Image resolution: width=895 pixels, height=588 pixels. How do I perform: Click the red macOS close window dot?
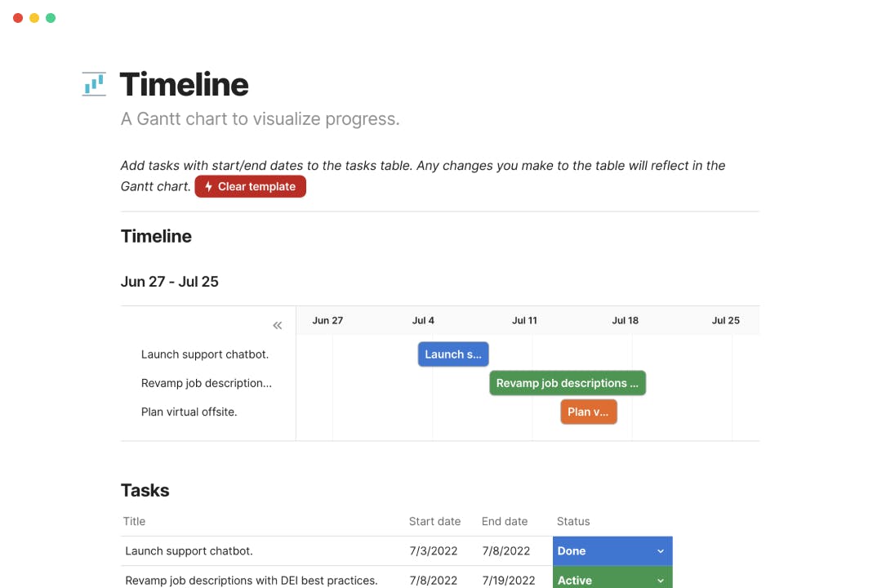coord(18,18)
